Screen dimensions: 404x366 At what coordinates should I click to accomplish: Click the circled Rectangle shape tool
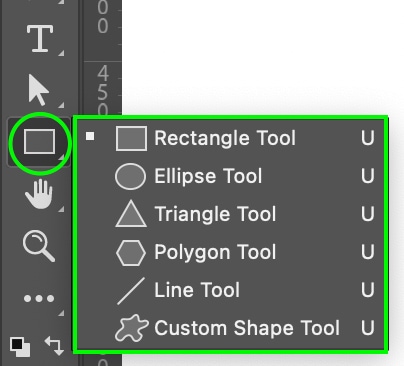(x=40, y=142)
